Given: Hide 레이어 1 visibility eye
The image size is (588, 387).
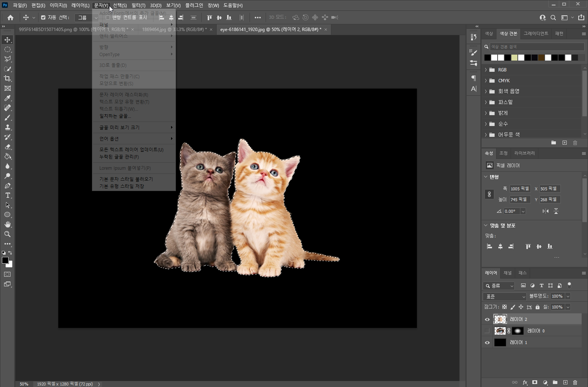Looking at the screenshot, I should click(487, 343).
